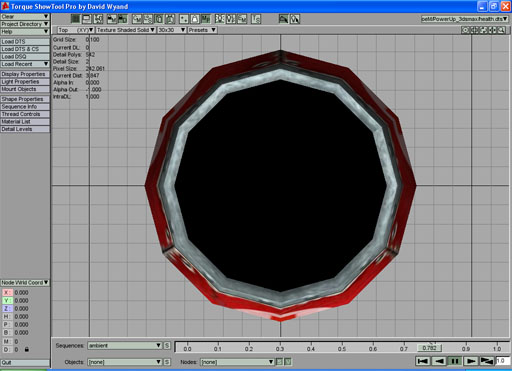Click the playback speed field showing 1.0

(502, 361)
